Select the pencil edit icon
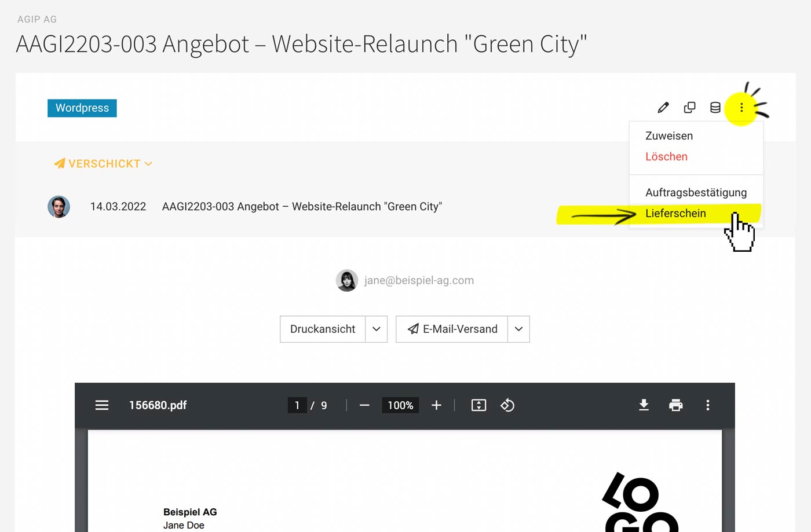The height and width of the screenshot is (532, 811). pyautogui.click(x=663, y=107)
